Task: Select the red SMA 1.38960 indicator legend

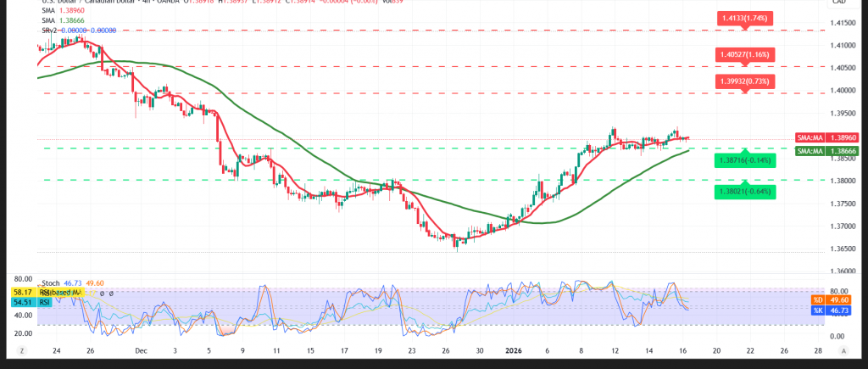Action: point(64,11)
